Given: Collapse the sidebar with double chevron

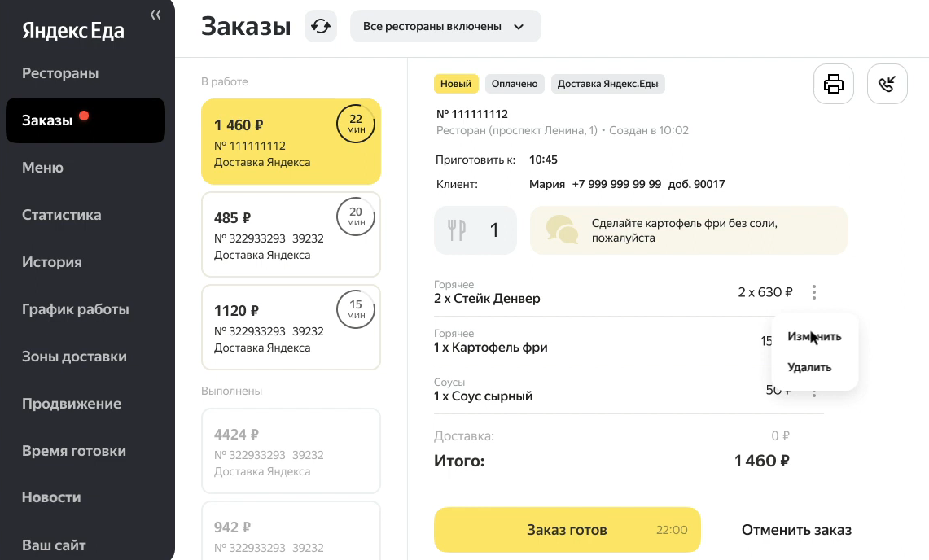Looking at the screenshot, I should pos(156,15).
